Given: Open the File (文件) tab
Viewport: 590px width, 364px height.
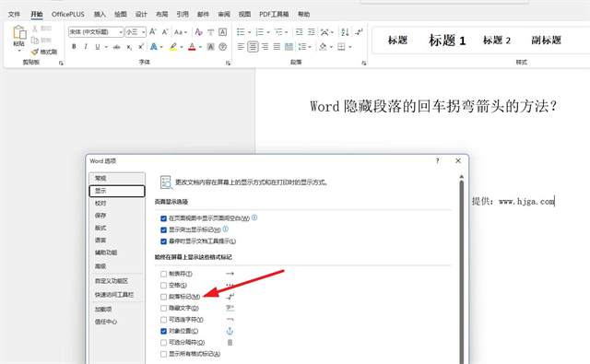Looking at the screenshot, I should [x=14, y=14].
